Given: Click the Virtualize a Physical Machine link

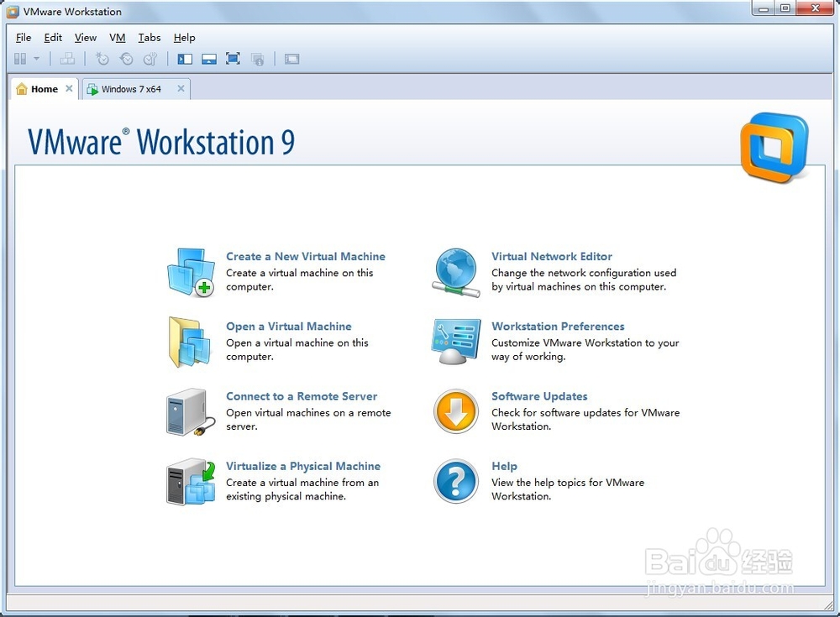Looking at the screenshot, I should coord(303,466).
